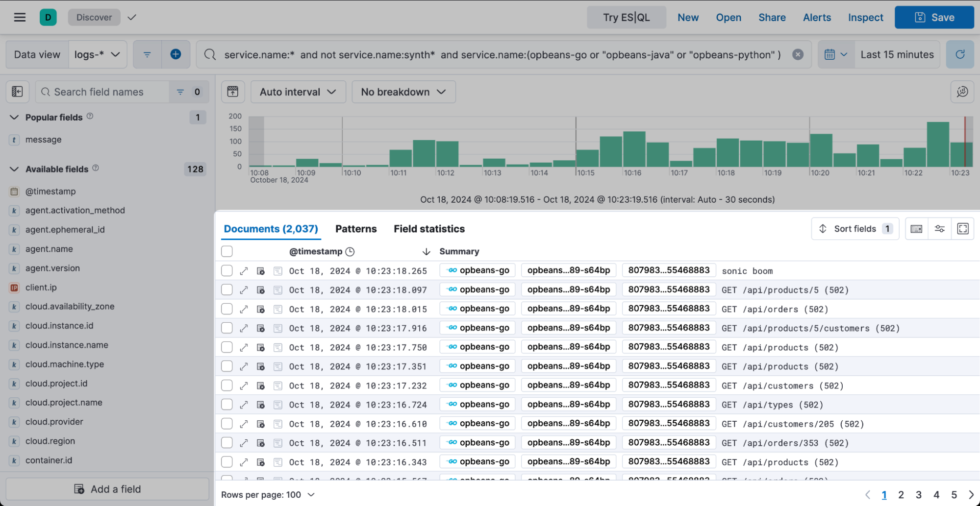Click the tallest 10:22 histogram bar

(x=938, y=145)
